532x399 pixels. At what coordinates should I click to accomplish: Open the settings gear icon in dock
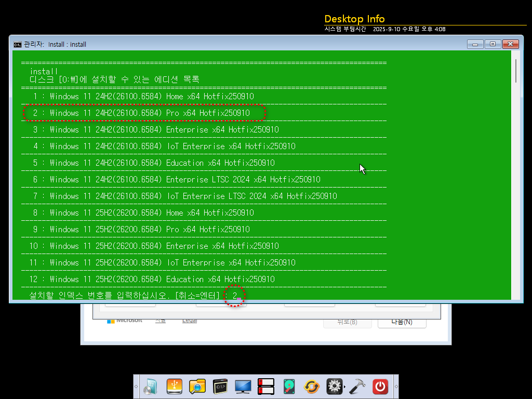334,387
